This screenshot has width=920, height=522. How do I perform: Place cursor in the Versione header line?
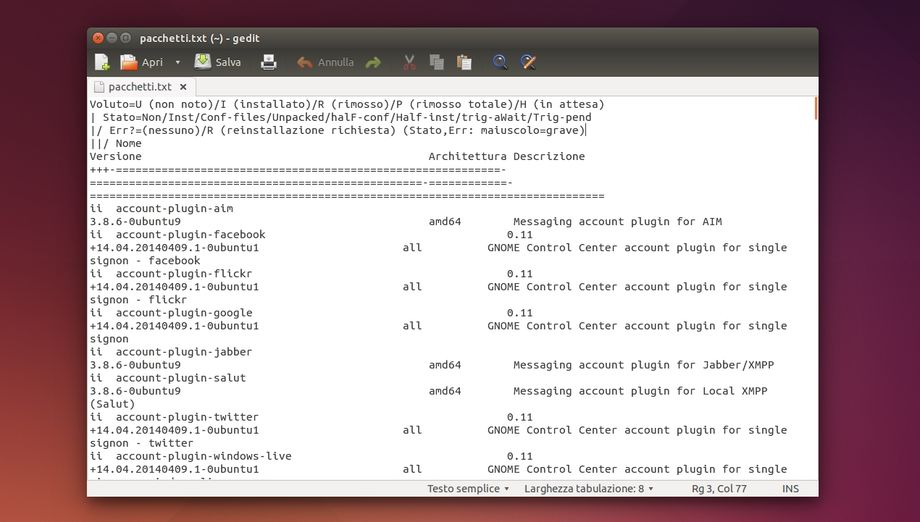pos(116,156)
